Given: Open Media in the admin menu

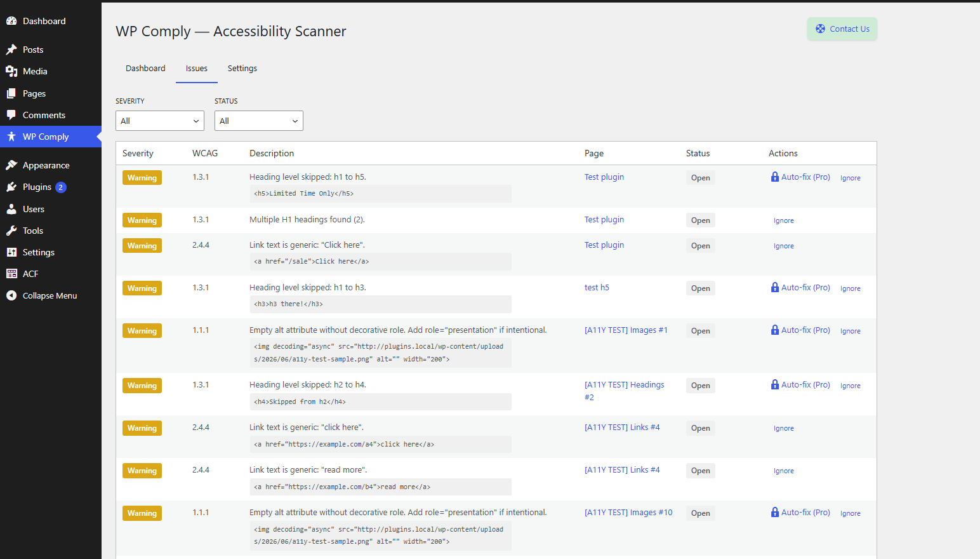Looking at the screenshot, I should pos(51,71).
